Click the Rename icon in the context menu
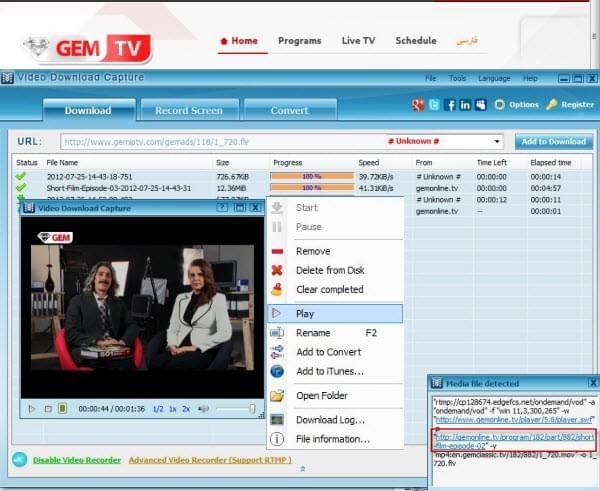The height and width of the screenshot is (491, 600). tap(277, 333)
